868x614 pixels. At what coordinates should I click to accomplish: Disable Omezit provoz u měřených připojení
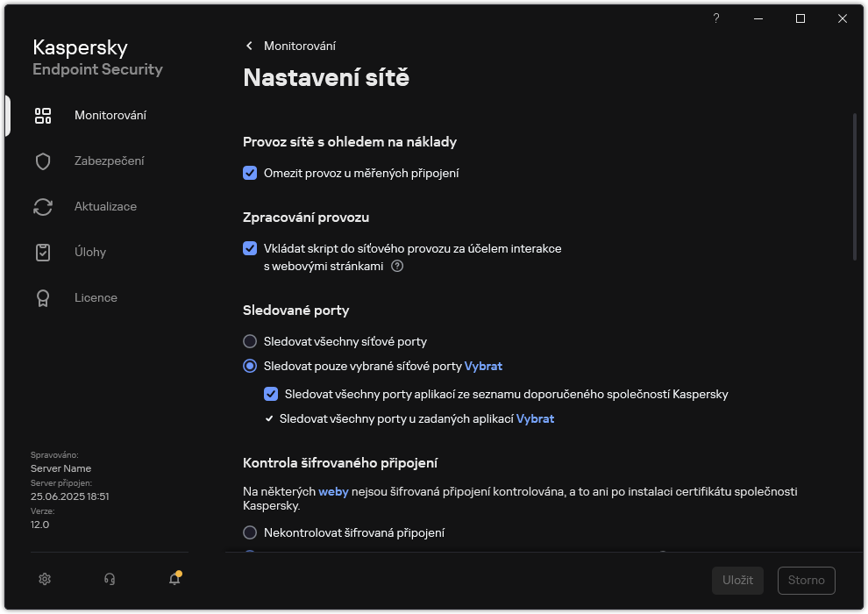250,173
